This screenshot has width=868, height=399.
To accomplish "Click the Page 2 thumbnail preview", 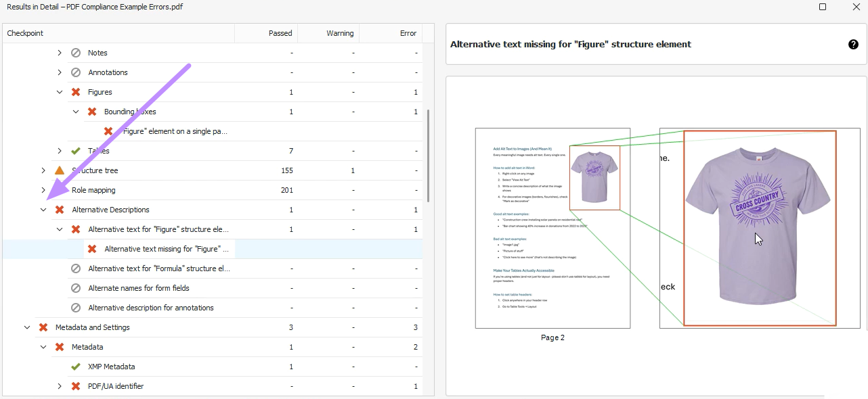I will tap(552, 228).
